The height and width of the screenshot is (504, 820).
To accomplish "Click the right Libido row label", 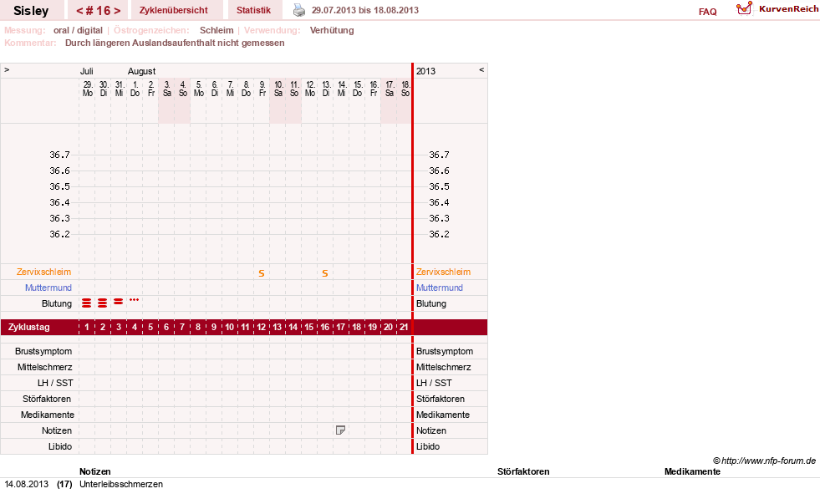I will point(428,446).
